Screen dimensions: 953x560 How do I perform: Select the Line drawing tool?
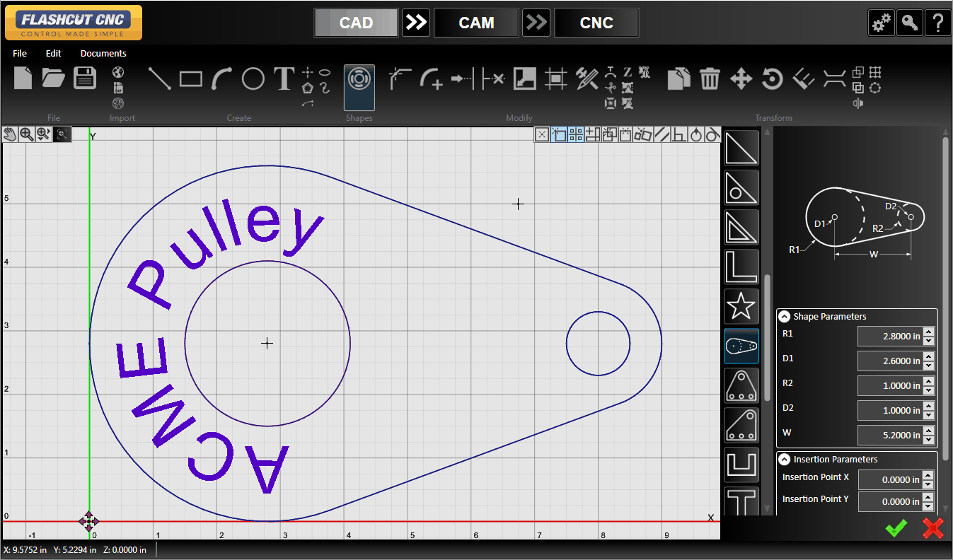pos(159,78)
